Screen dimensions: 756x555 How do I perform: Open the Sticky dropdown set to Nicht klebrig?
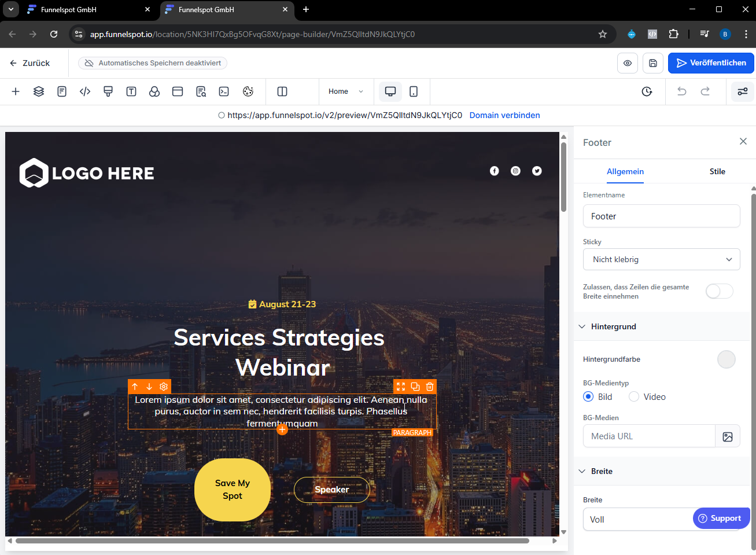pos(662,259)
